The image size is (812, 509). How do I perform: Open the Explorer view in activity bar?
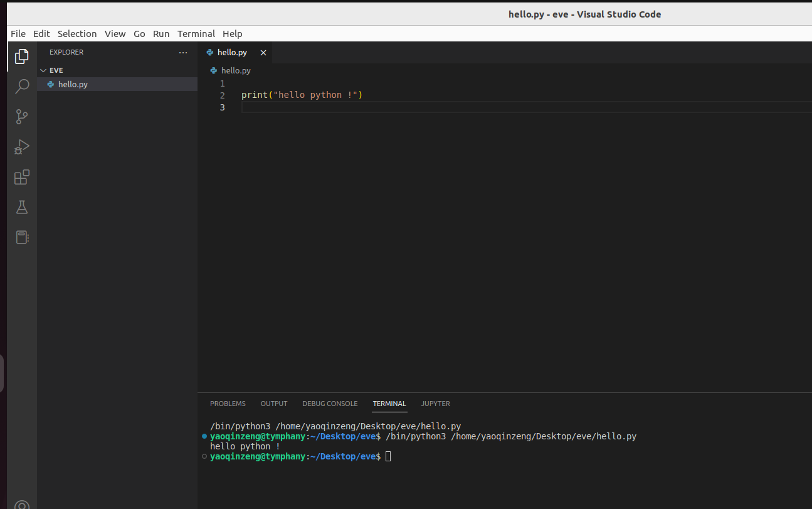coord(22,56)
